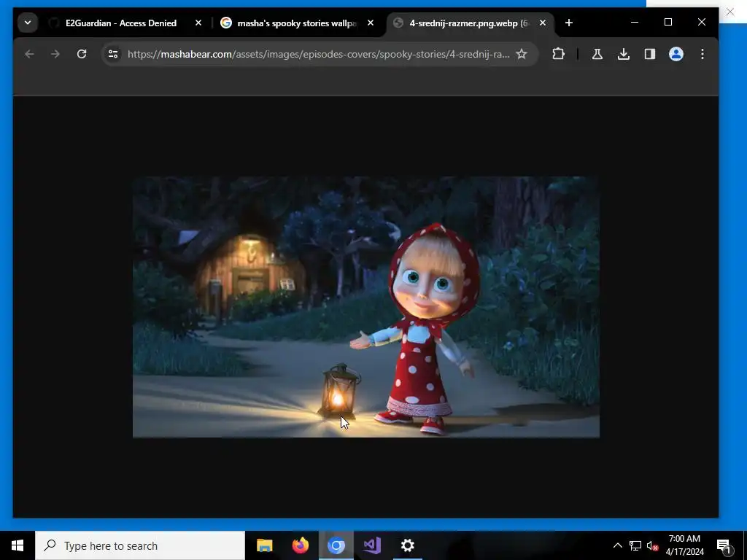Show hidden system tray icons
Screen dimensions: 747x560
click(x=617, y=545)
